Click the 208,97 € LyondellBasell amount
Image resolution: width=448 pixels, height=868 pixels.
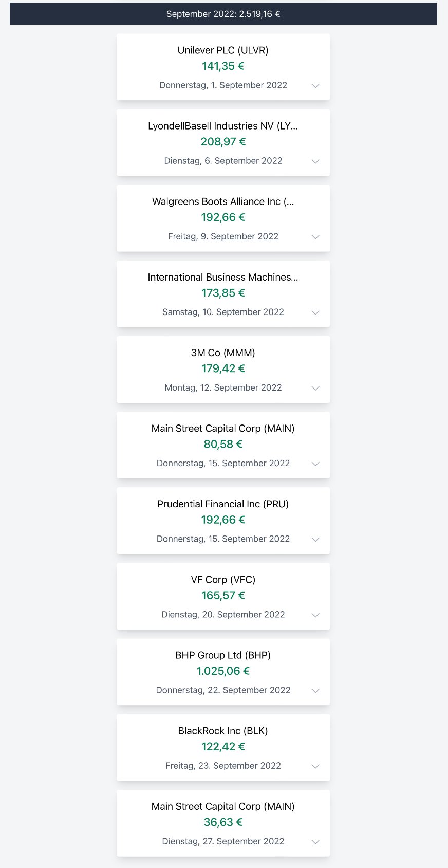[223, 142]
